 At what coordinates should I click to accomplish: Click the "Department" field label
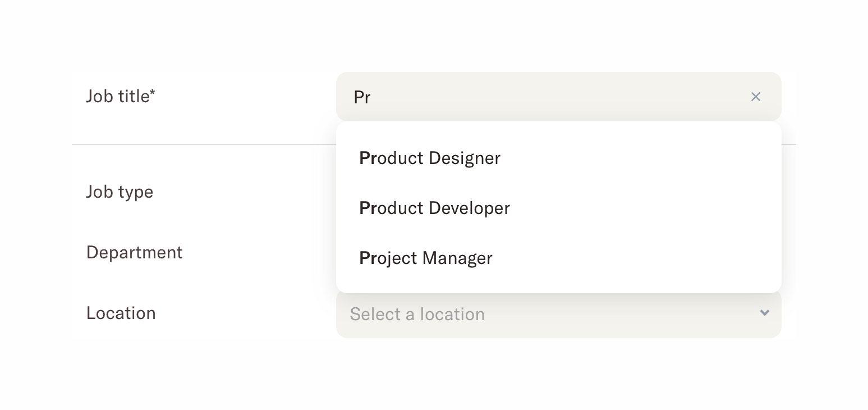(x=134, y=253)
